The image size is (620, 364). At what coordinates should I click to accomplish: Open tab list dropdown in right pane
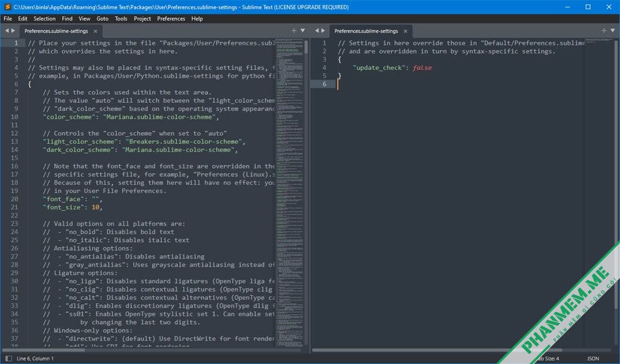pos(613,30)
